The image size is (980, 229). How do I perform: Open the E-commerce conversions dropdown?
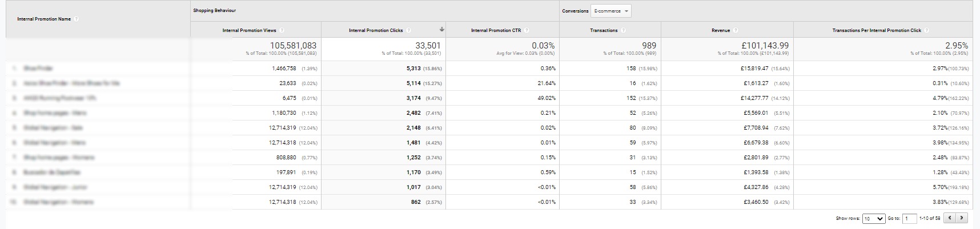[611, 11]
